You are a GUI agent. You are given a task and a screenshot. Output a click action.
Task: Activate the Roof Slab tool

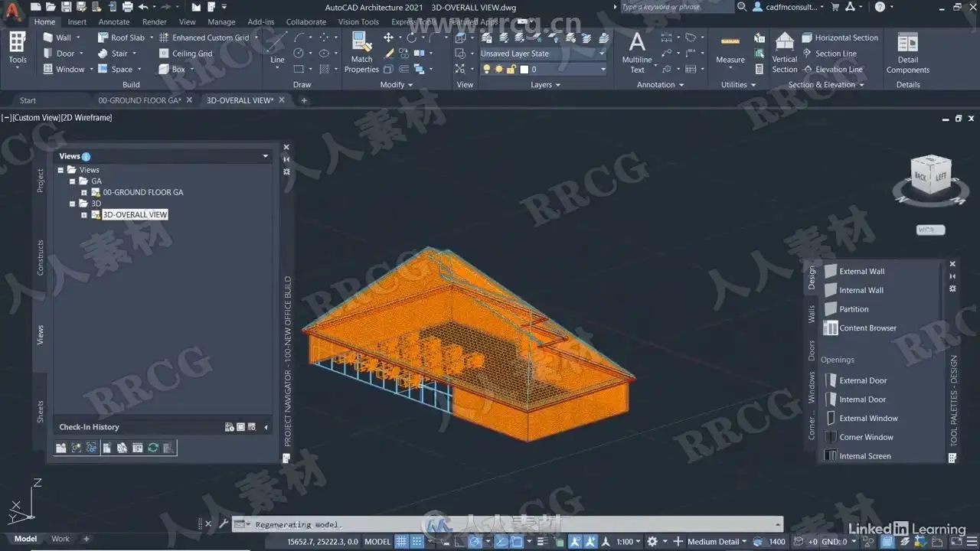click(121, 37)
